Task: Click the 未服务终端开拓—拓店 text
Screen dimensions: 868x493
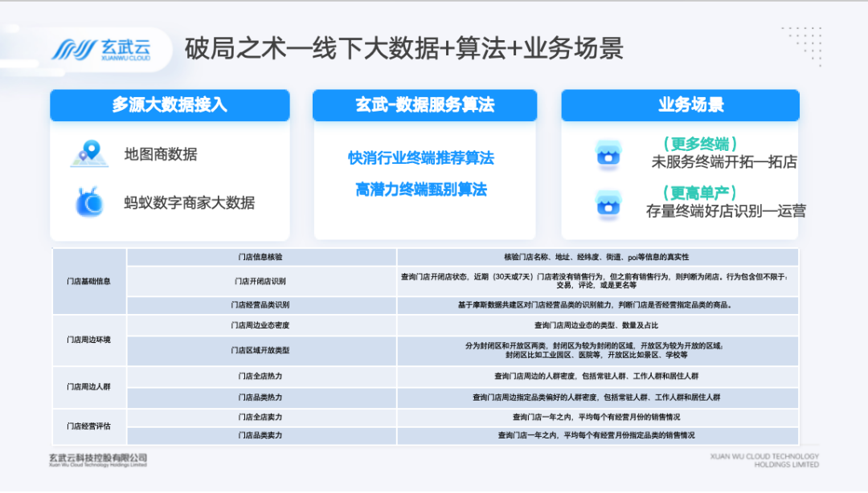Action: pyautogui.click(x=724, y=161)
